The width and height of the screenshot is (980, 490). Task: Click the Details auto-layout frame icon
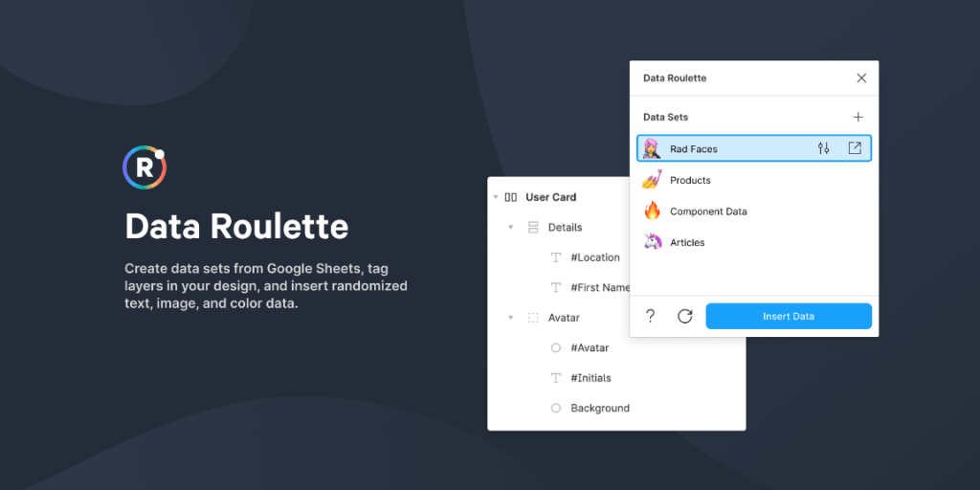[533, 227]
